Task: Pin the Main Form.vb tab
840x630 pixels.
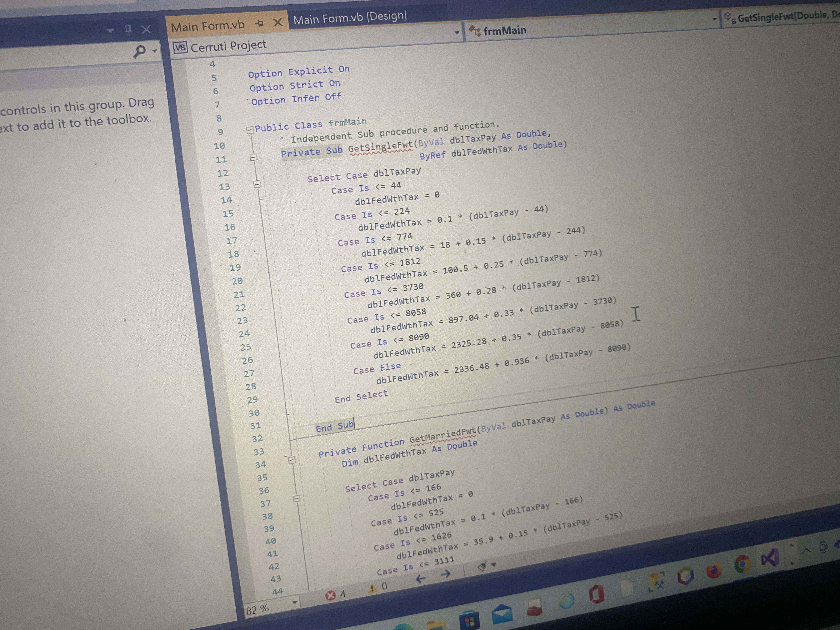Action: [x=260, y=24]
